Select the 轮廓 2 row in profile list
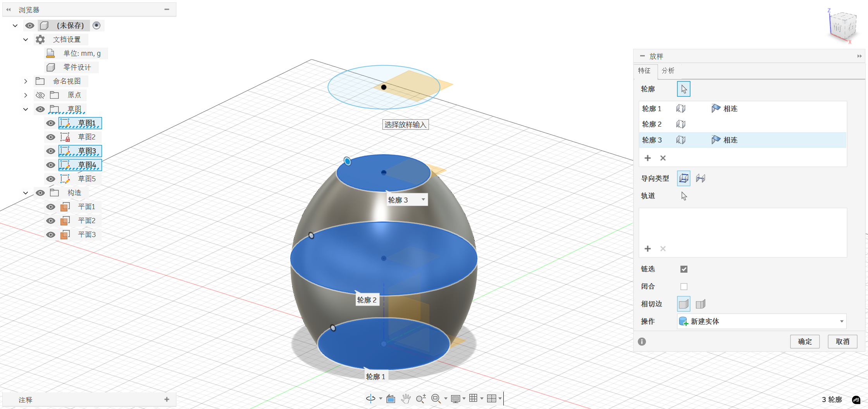Viewport: 868px width, 409px height. click(x=742, y=124)
